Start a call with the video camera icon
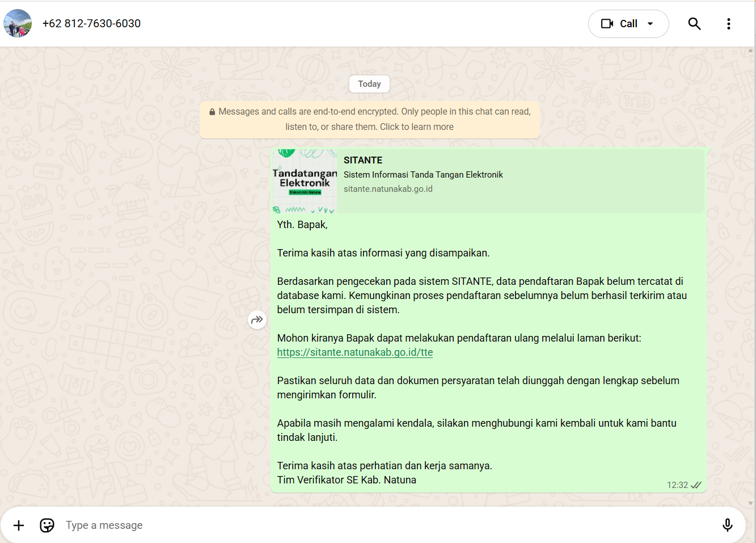 [x=607, y=23]
